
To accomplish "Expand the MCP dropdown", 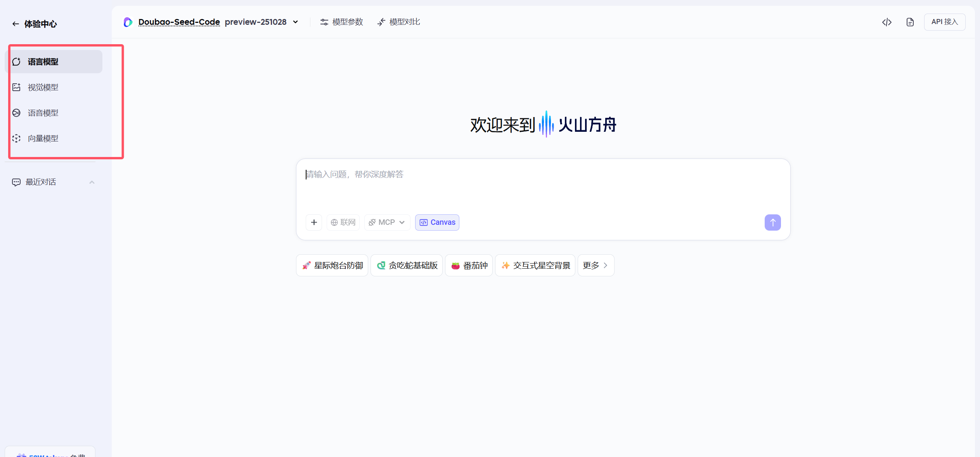I will click(387, 222).
